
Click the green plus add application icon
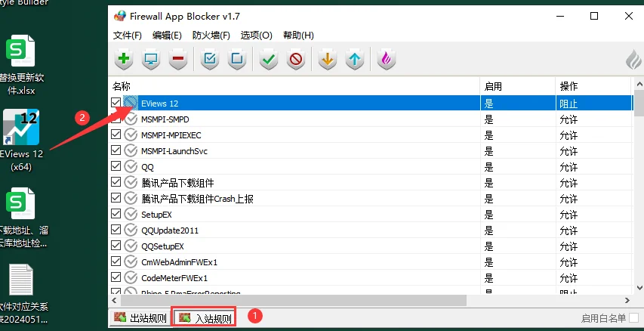125,60
